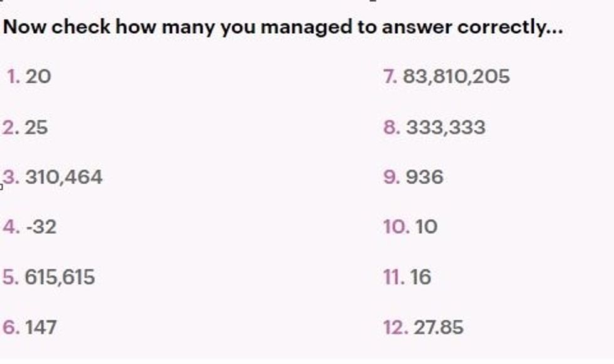Click the purple number label "5."
This screenshot has height=364, width=614.
tap(11, 277)
